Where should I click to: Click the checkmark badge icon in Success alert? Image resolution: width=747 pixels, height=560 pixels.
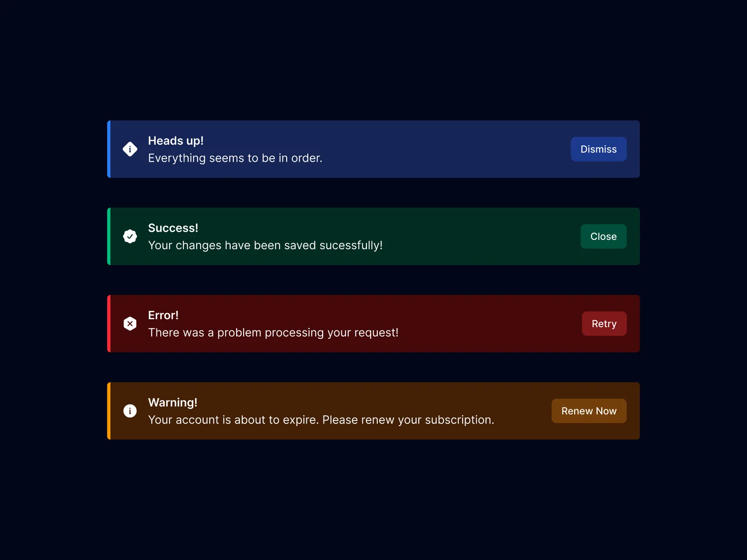coord(130,237)
